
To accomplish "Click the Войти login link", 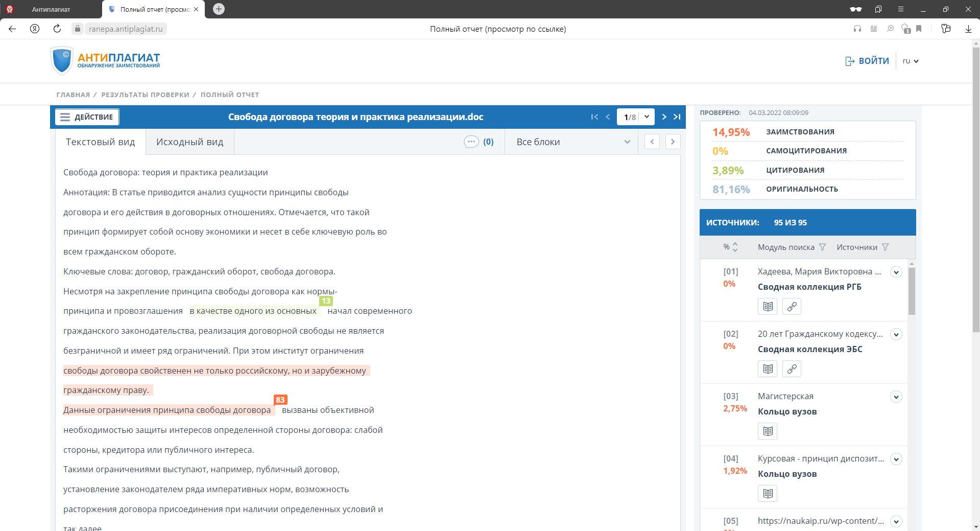I will pyautogui.click(x=867, y=61).
